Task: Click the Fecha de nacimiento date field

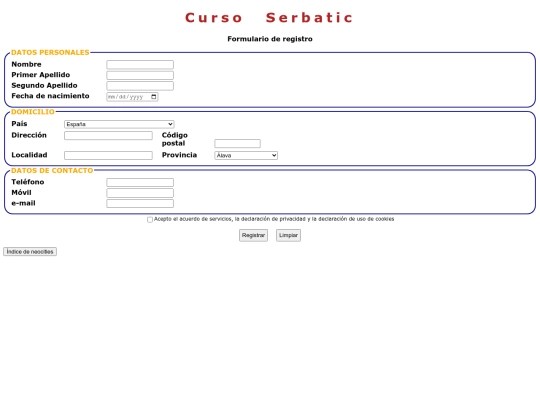Action: click(132, 97)
